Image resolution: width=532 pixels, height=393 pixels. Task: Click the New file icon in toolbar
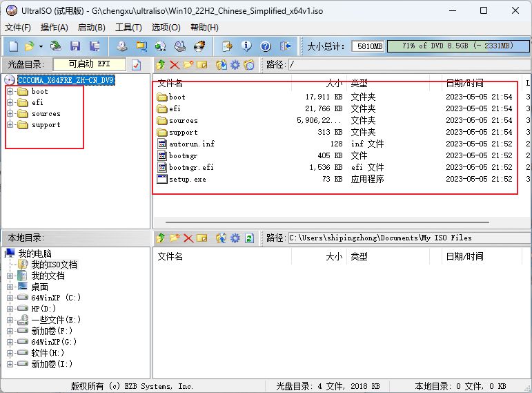pyautogui.click(x=13, y=46)
